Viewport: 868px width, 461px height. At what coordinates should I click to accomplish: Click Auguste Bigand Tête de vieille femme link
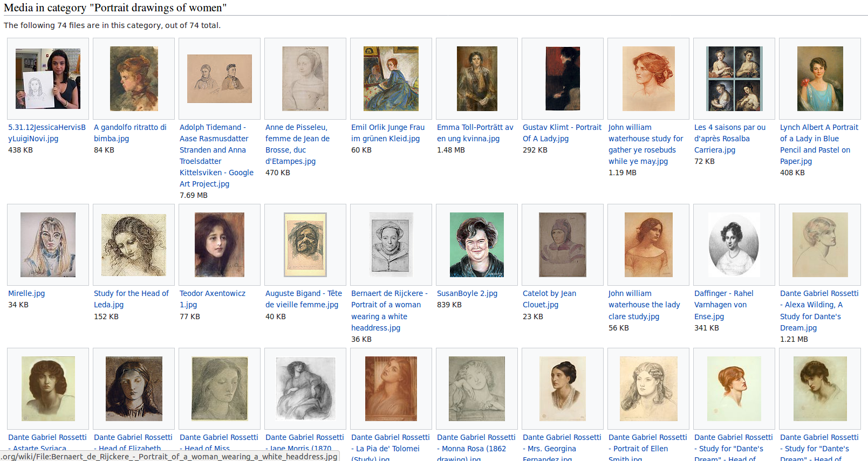304,299
